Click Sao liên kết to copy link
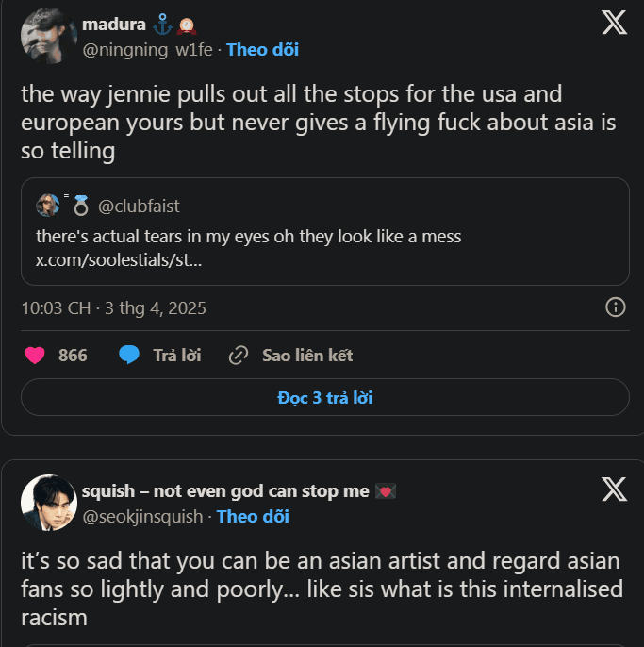This screenshot has width=644, height=647. coord(307,356)
